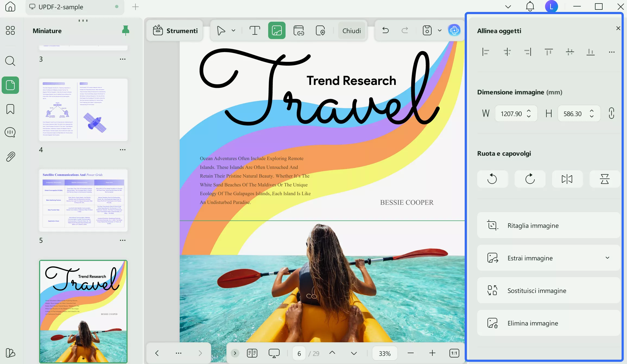Unpin the Miniature panel
Screen dimensions: 627x364
pos(125,31)
